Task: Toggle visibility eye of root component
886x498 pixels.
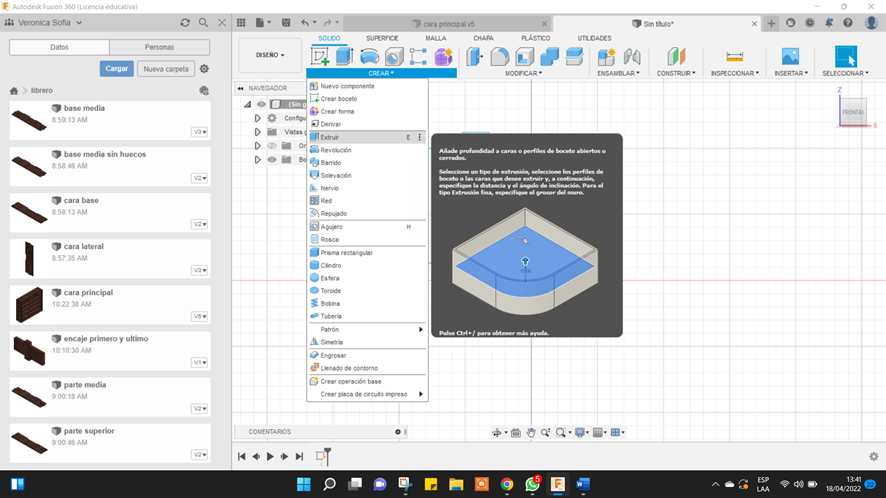Action: point(262,104)
